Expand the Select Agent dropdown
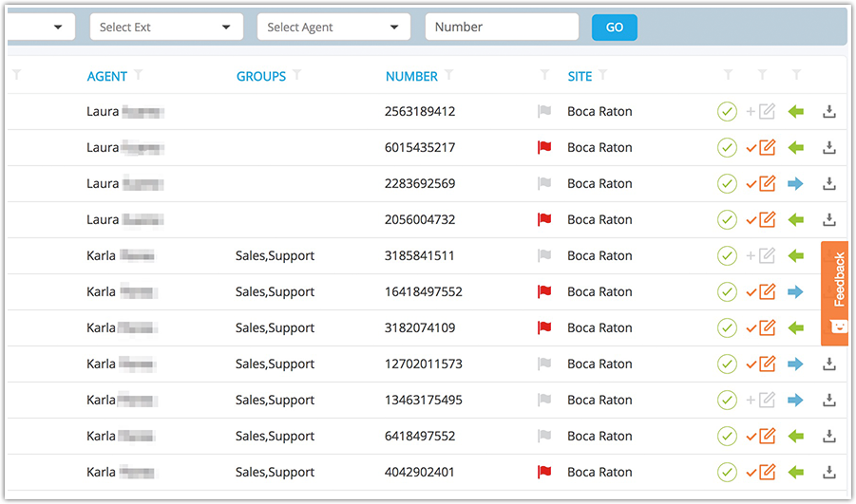Image resolution: width=856 pixels, height=504 pixels. 333,28
